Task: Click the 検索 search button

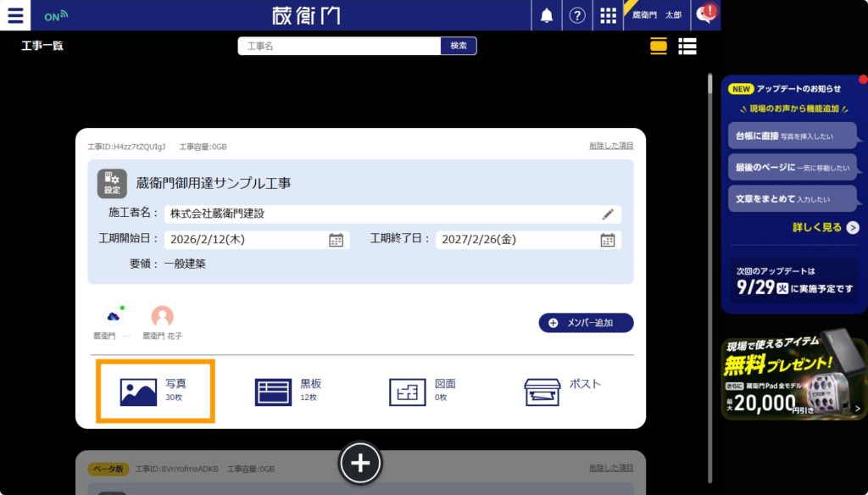Action: pos(459,46)
